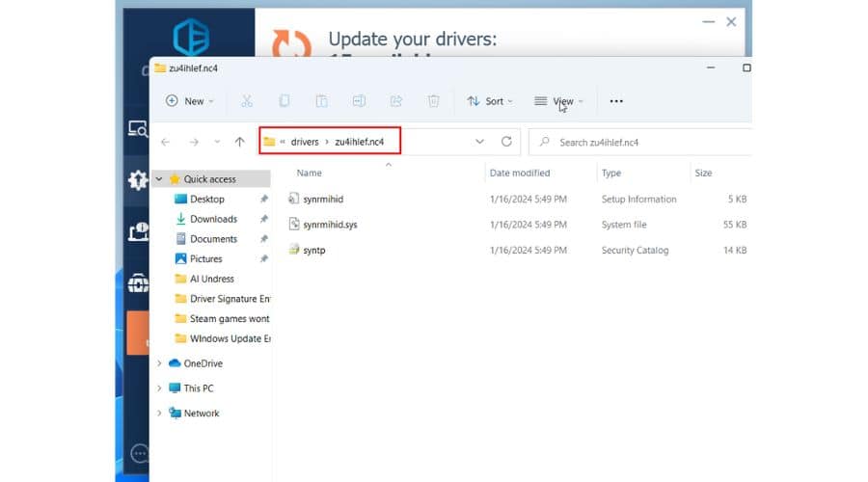Select Documents in Quick access
This screenshot has width=868, height=482.
click(214, 238)
